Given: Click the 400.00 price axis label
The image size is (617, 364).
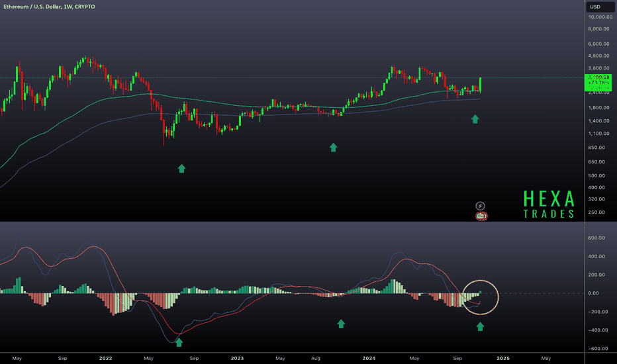Looking at the screenshot, I should coord(596,188).
